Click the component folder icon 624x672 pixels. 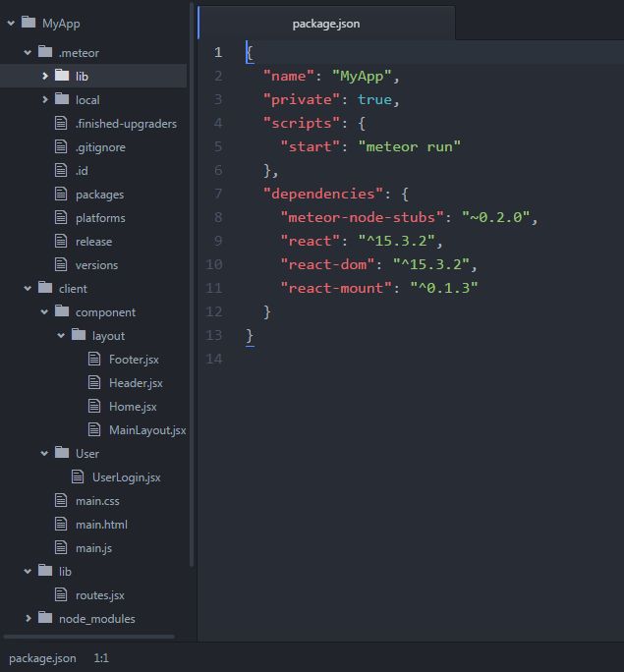(x=62, y=310)
